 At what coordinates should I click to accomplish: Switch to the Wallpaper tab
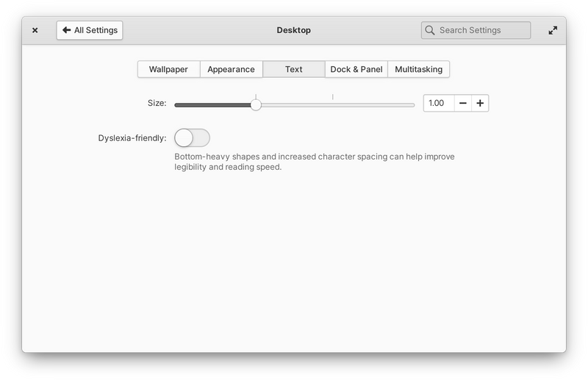(169, 69)
